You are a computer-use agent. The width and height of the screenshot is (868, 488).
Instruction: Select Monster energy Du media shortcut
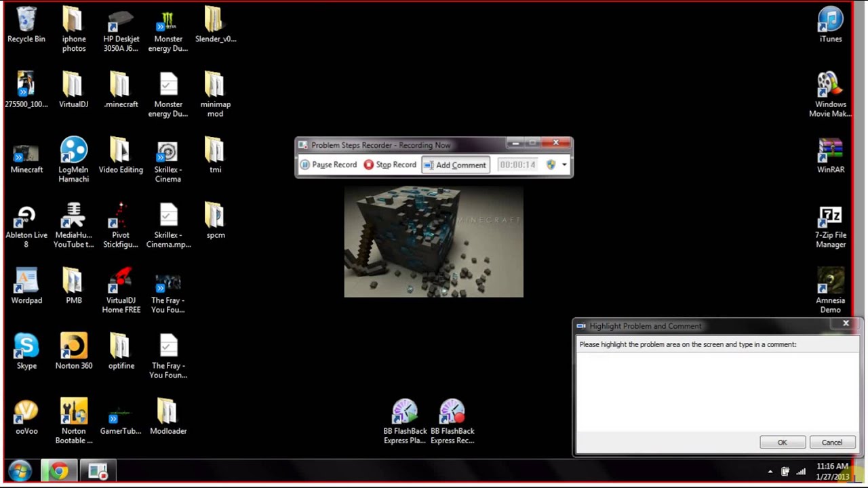(168, 30)
